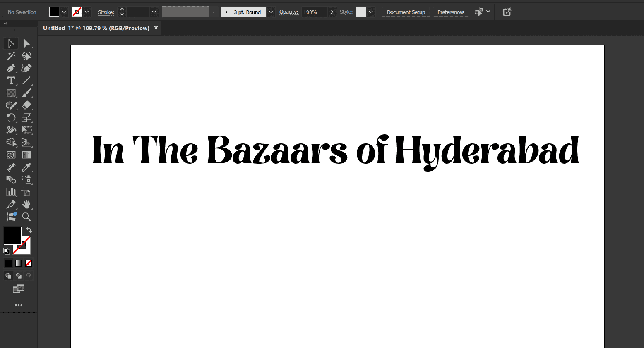This screenshot has height=348, width=644.
Task: Select the Eraser tool
Action: coord(27,105)
